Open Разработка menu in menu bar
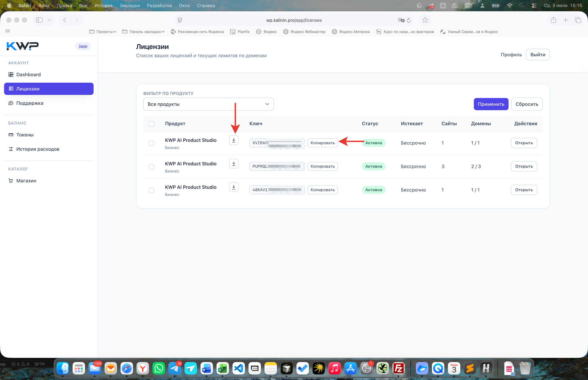Viewport: 588px width, 380px height. (159, 6)
